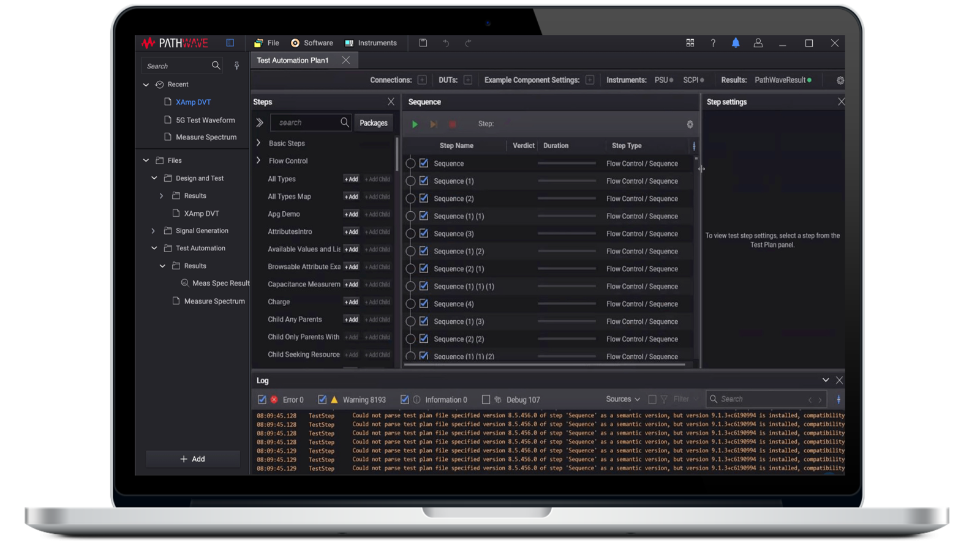Click the layout grid icon in title bar
This screenshot has height=551, width=980.
coord(690,43)
